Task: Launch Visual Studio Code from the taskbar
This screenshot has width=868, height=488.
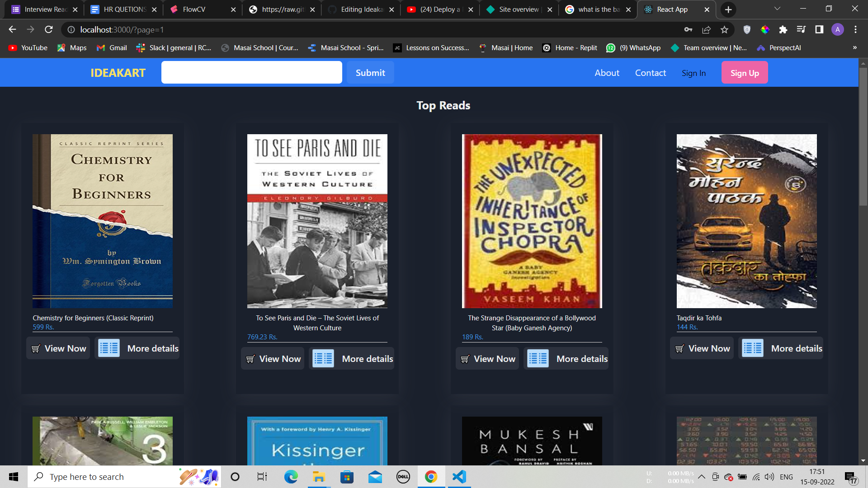Action: click(458, 476)
